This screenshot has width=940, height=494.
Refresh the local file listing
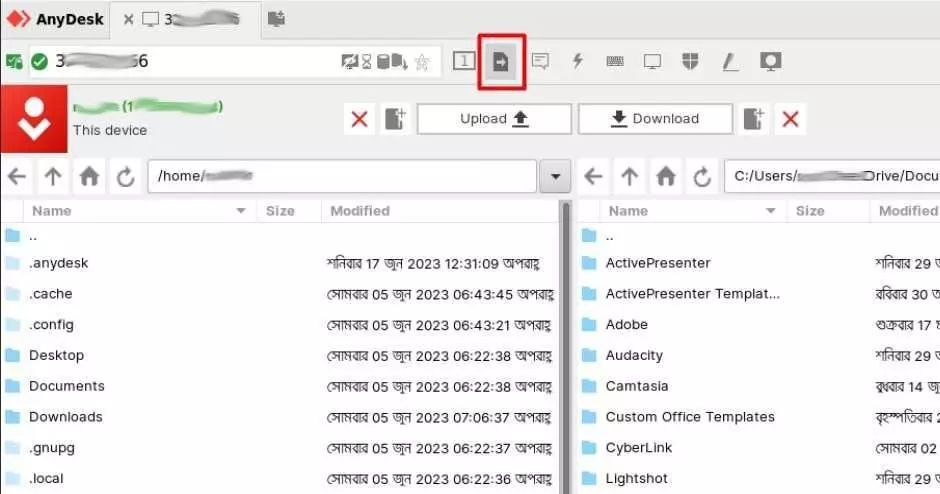(x=125, y=176)
